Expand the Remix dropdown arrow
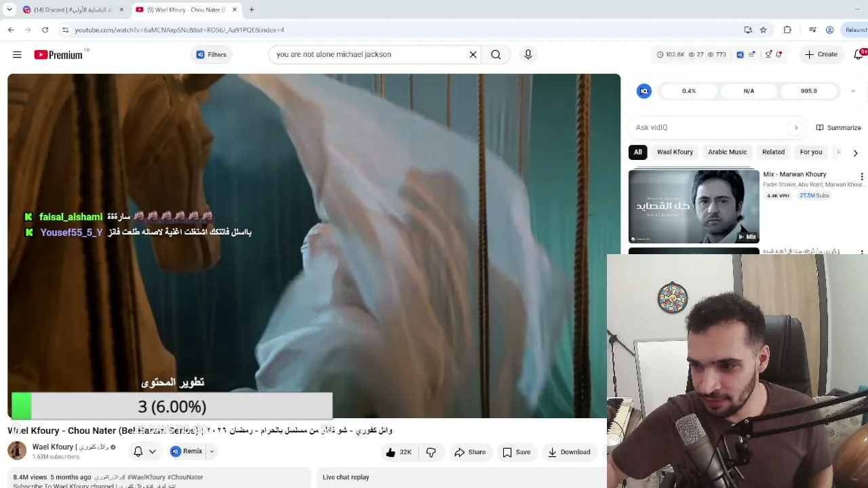The height and width of the screenshot is (488, 868). 211,451
